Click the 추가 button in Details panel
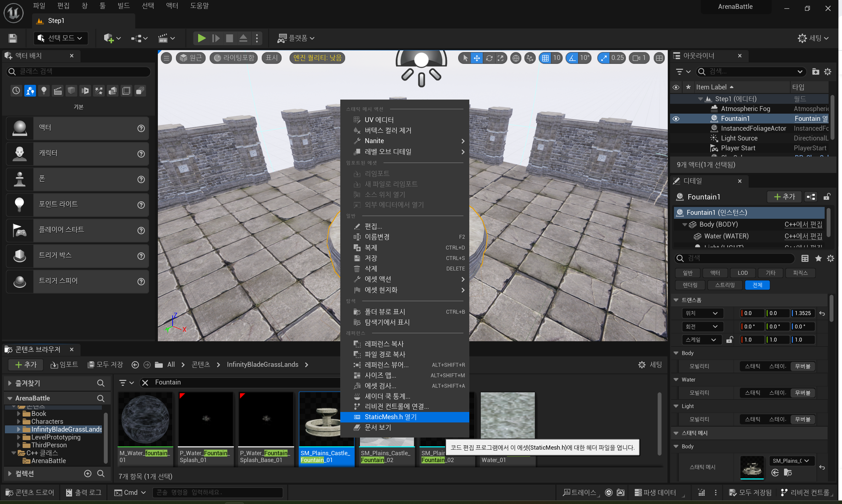The width and height of the screenshot is (842, 504). click(x=784, y=196)
